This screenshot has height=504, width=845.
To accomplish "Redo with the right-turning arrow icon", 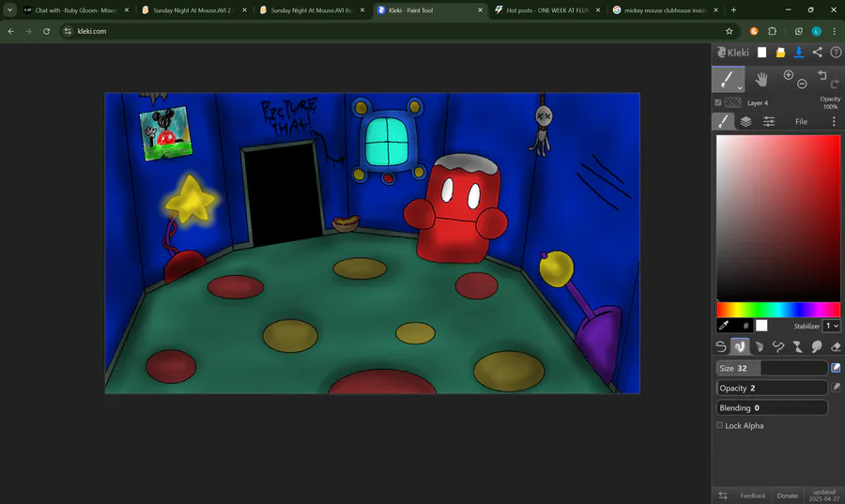I will click(835, 84).
